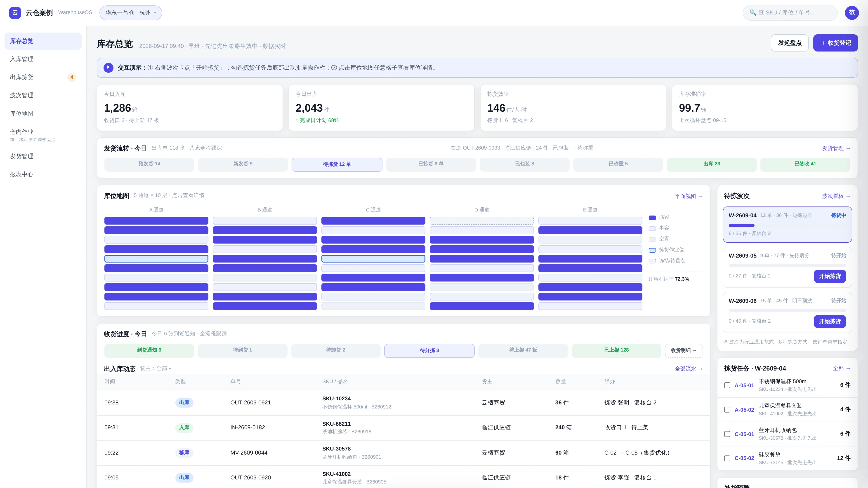Expand the 货主：全部 filter dropdown

click(156, 368)
